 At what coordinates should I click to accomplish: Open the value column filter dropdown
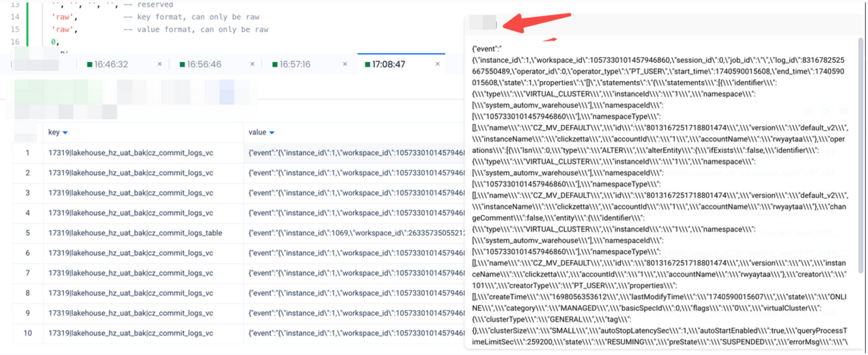(x=272, y=133)
